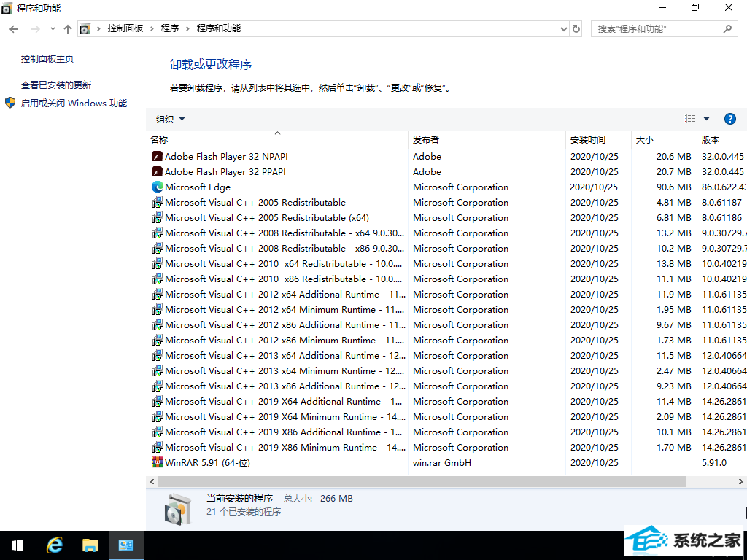Click the blue help icon
The image size is (747, 560).
pyautogui.click(x=729, y=119)
